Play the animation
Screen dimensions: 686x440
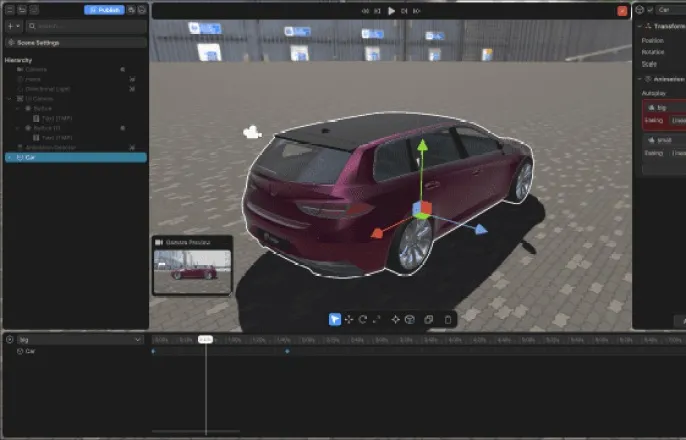point(392,11)
